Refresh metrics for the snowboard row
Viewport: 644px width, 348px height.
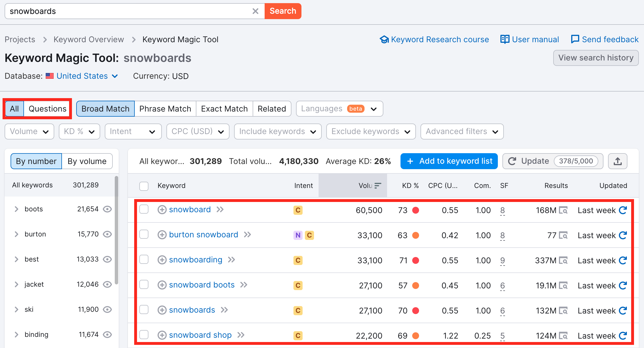pos(623,210)
